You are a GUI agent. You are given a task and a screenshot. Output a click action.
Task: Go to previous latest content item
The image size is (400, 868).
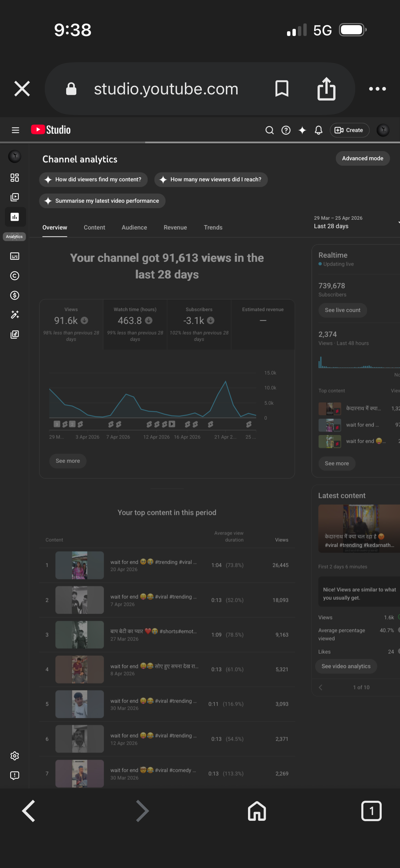321,687
